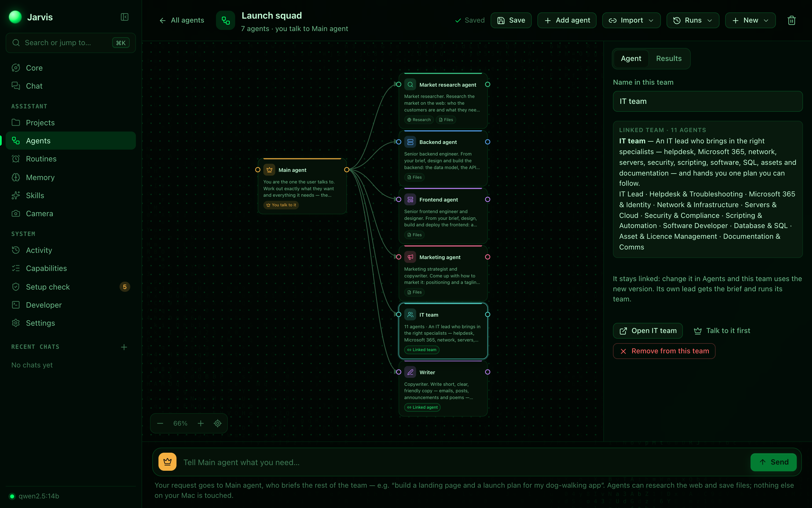Click Frontend agent layout icon
This screenshot has width=812, height=508.
[410, 200]
